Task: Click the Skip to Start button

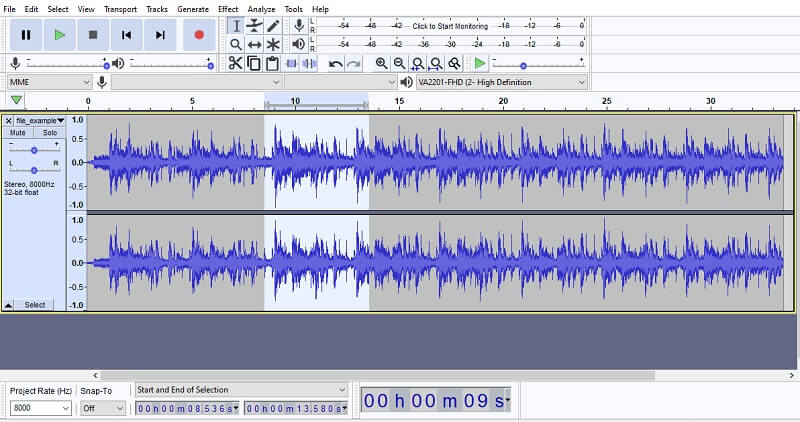Action: (x=126, y=35)
